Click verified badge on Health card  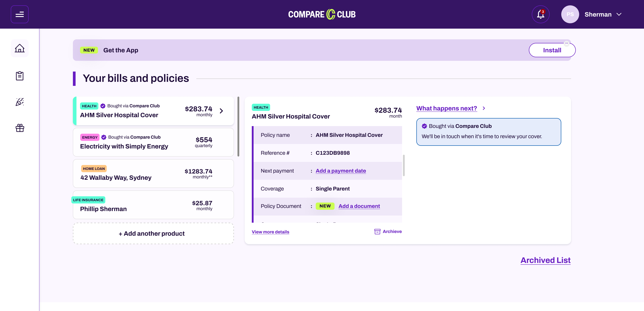point(103,106)
